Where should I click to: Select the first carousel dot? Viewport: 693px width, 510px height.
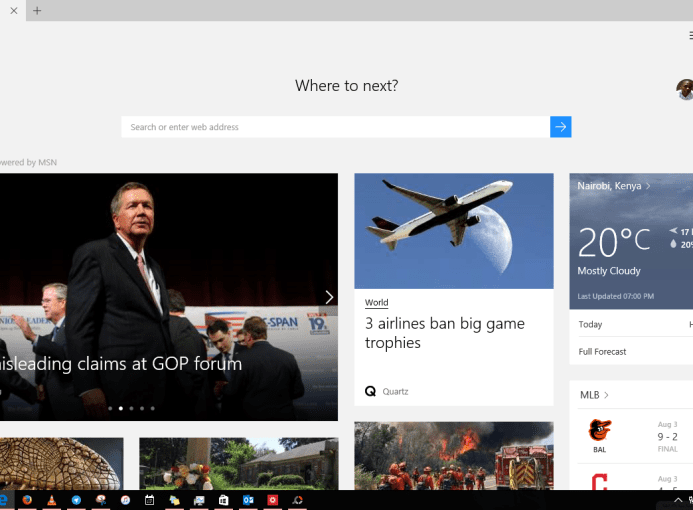tap(110, 408)
